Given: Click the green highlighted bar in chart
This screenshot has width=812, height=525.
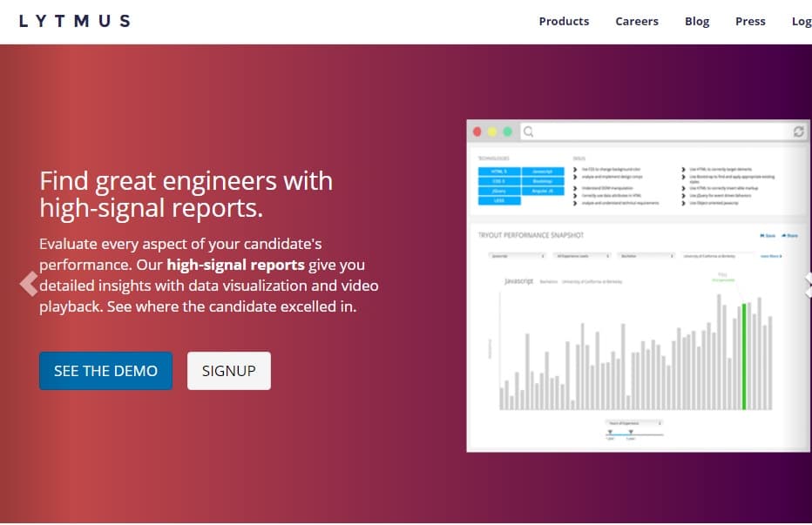Looking at the screenshot, I should click(744, 357).
